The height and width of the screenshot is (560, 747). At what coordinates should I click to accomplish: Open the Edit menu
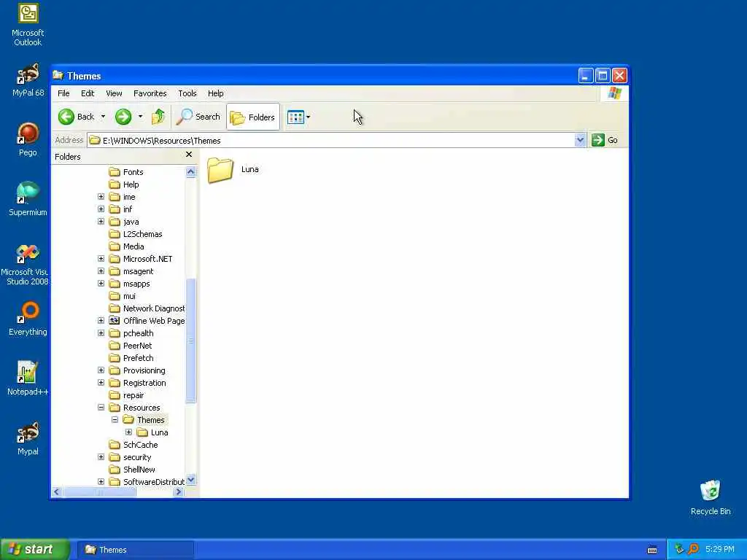click(88, 93)
